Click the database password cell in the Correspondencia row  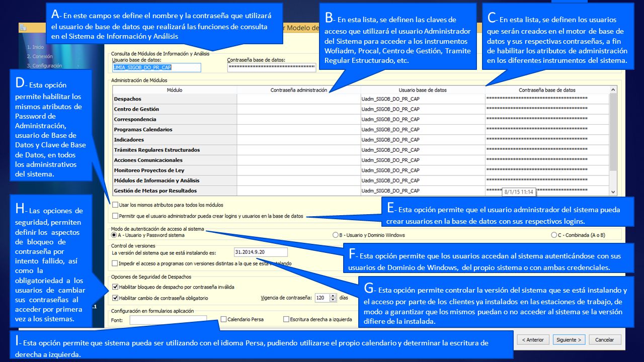547,119
